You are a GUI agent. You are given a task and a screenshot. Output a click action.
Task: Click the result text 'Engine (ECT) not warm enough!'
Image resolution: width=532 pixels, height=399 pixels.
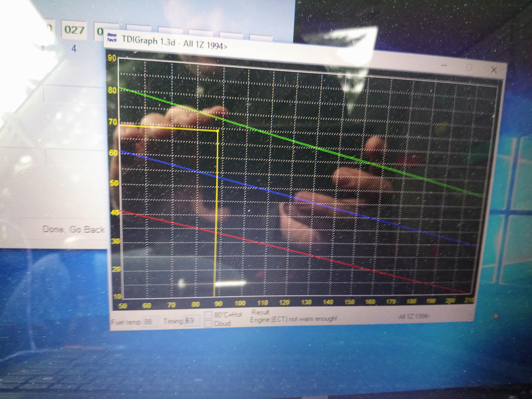[294, 319]
